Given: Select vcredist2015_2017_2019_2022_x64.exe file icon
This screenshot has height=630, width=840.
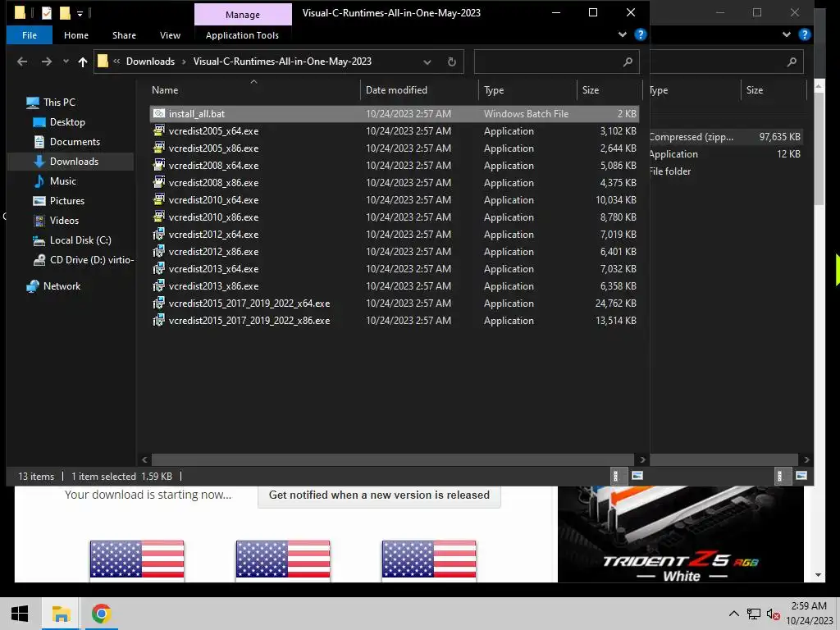Looking at the screenshot, I should [159, 304].
